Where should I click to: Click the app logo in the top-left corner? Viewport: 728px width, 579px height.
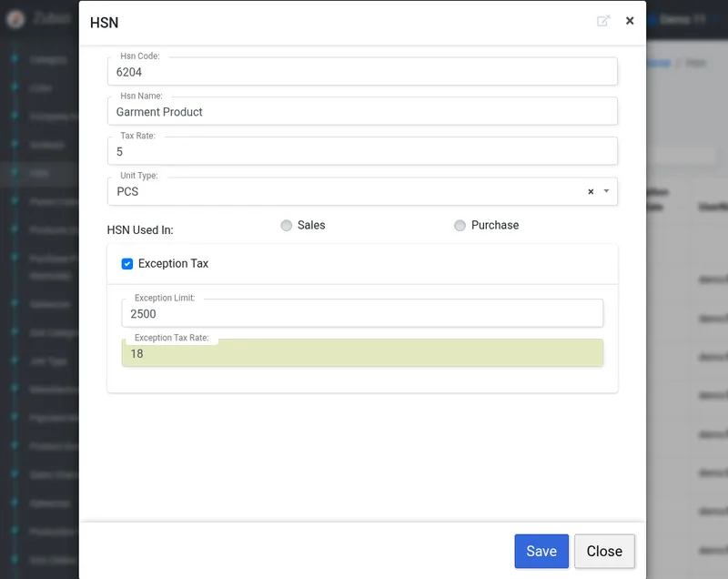click(15, 20)
